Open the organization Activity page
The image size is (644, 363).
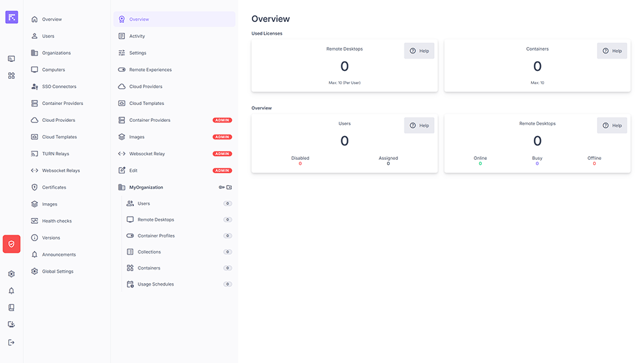pos(137,36)
